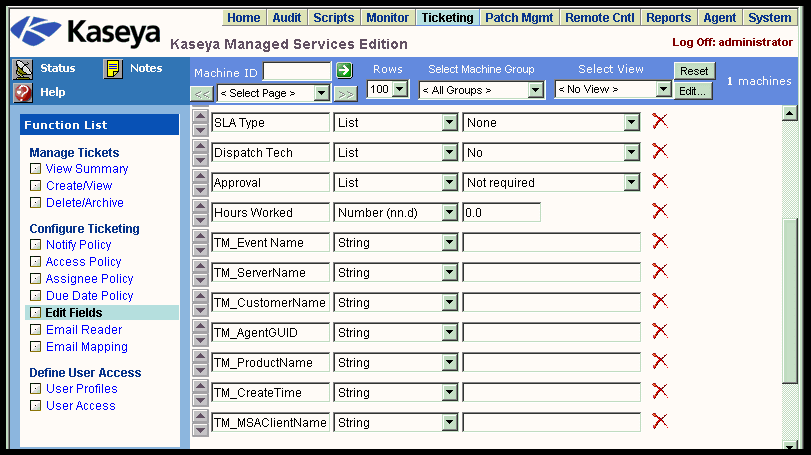
Task: Expand the Rows count dropdown
Action: pyautogui.click(x=388, y=90)
